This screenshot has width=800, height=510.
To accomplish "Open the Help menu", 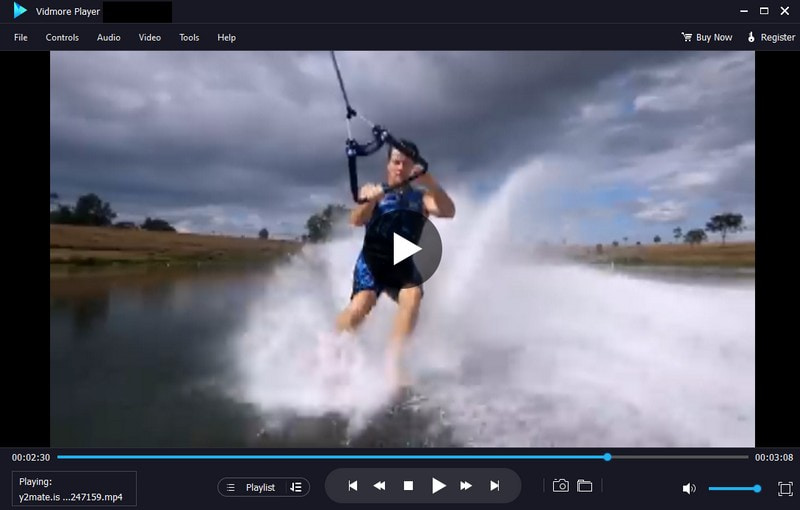I will pos(227,37).
